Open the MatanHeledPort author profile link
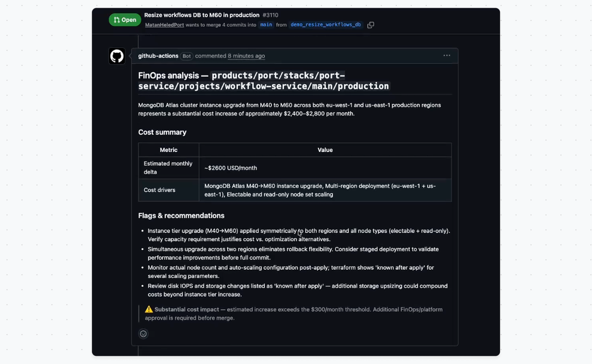Image resolution: width=592 pixels, height=364 pixels. click(x=164, y=25)
